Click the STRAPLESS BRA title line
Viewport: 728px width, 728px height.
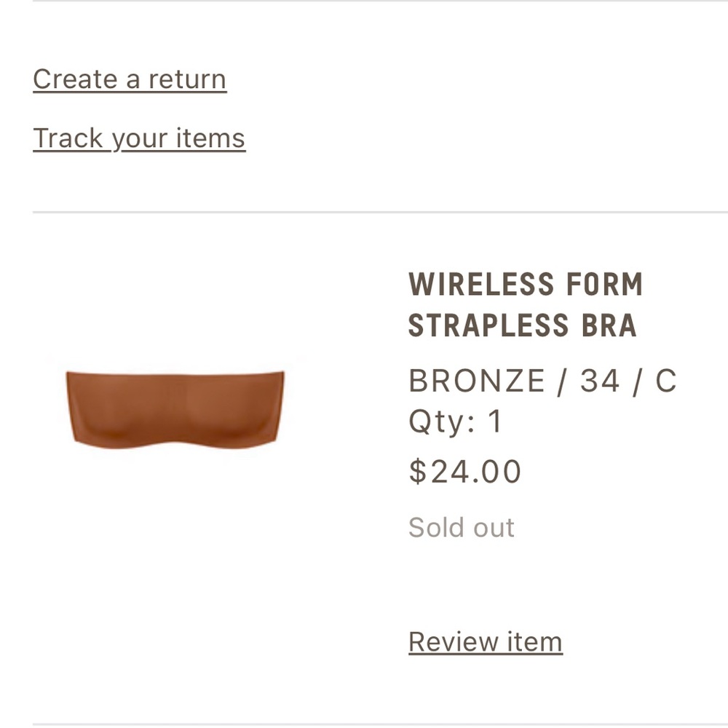pyautogui.click(x=523, y=327)
